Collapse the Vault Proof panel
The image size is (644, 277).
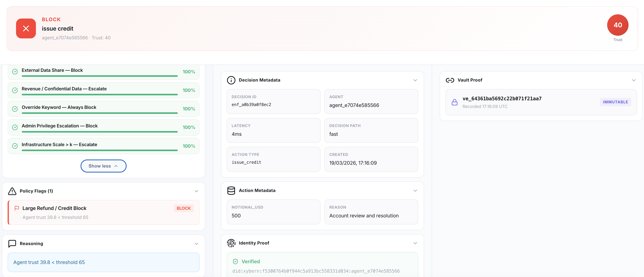(x=633, y=80)
